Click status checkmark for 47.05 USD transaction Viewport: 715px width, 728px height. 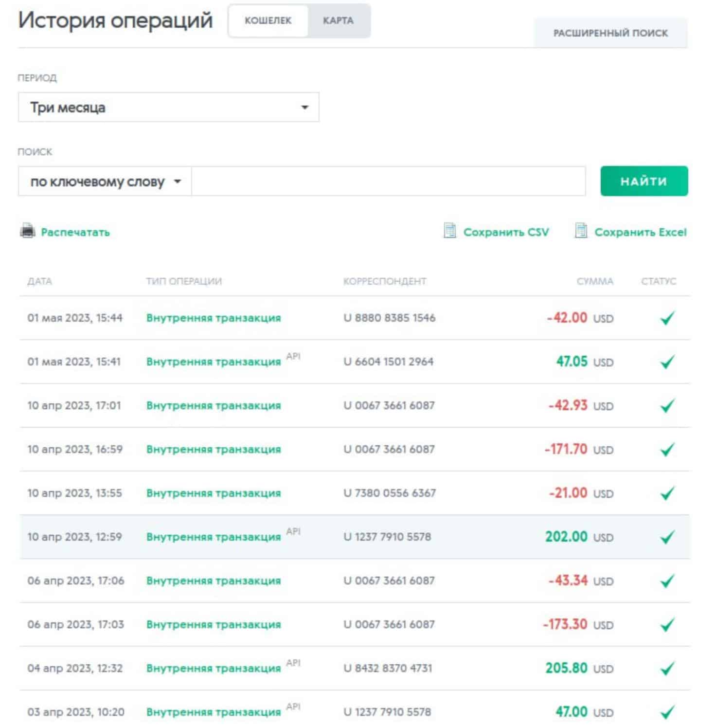[667, 362]
